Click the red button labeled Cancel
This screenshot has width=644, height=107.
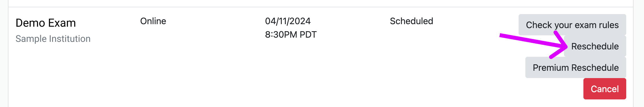(x=605, y=89)
